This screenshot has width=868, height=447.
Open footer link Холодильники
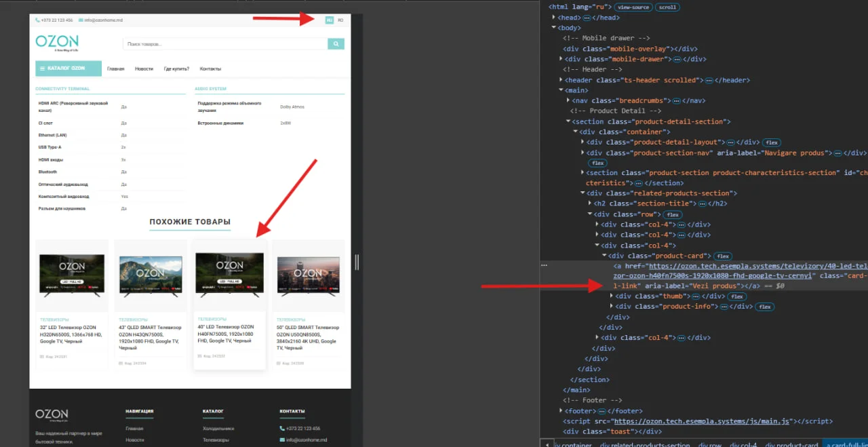pos(218,429)
